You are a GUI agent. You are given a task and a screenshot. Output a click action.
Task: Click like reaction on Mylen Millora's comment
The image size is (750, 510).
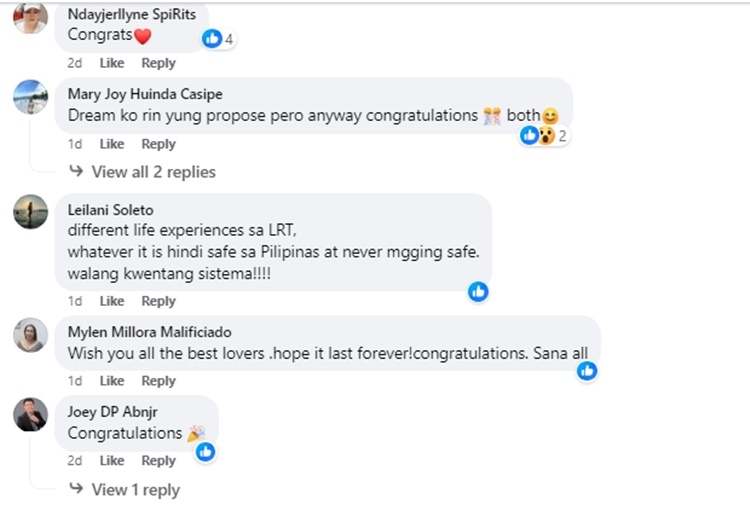point(587,371)
